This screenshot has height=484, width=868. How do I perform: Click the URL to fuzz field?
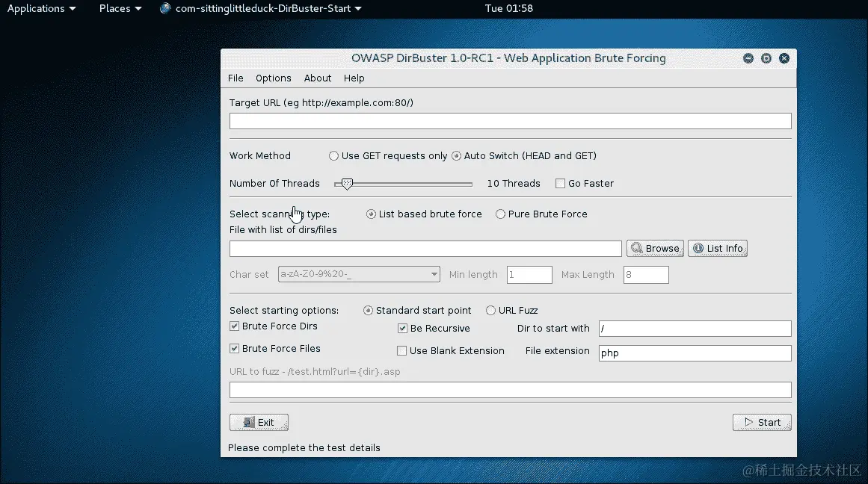[x=510, y=390]
